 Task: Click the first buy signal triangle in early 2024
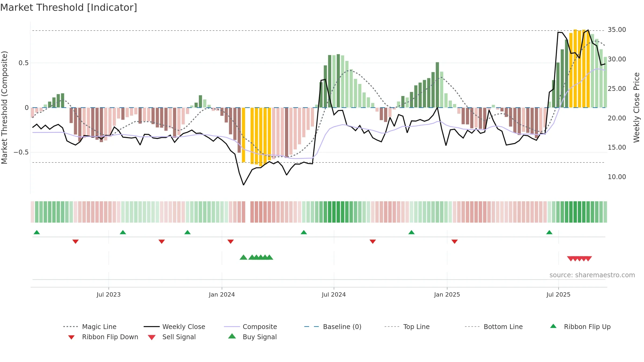243,257
